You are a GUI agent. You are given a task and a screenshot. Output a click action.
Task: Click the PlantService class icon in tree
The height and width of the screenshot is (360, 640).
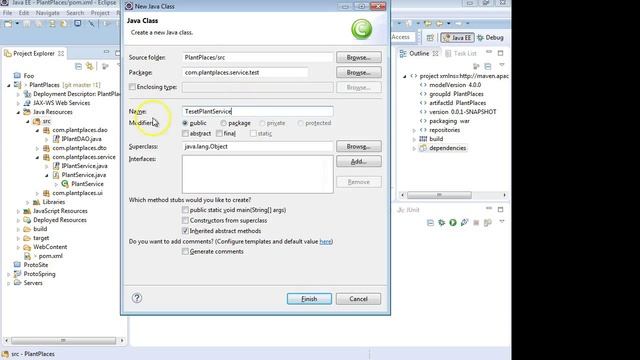65,184
